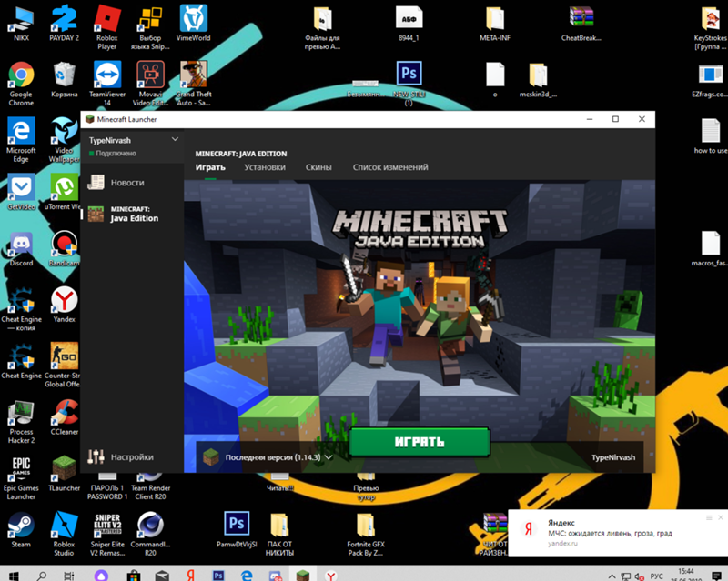
Task: Switch to the Установки tab
Action: [x=265, y=167]
